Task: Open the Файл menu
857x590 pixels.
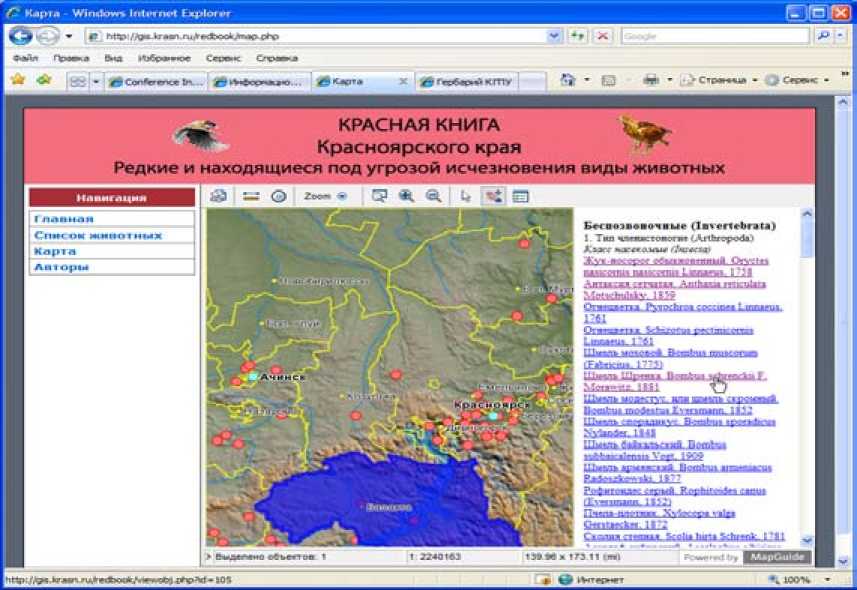Action: click(x=25, y=58)
